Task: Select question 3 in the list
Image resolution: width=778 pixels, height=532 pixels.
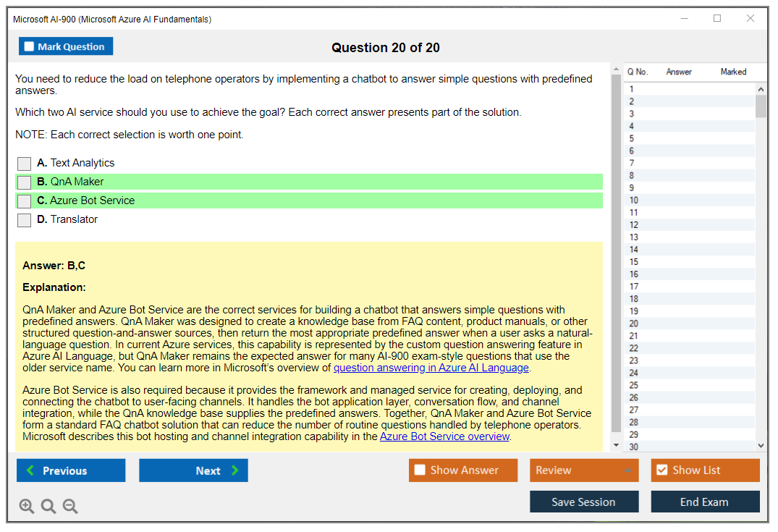Action: coord(690,114)
